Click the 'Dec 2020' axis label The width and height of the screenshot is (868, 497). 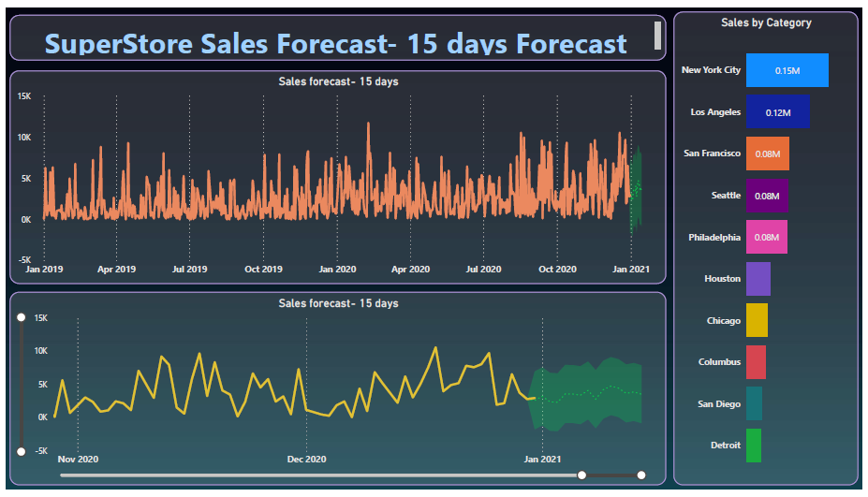(x=307, y=459)
